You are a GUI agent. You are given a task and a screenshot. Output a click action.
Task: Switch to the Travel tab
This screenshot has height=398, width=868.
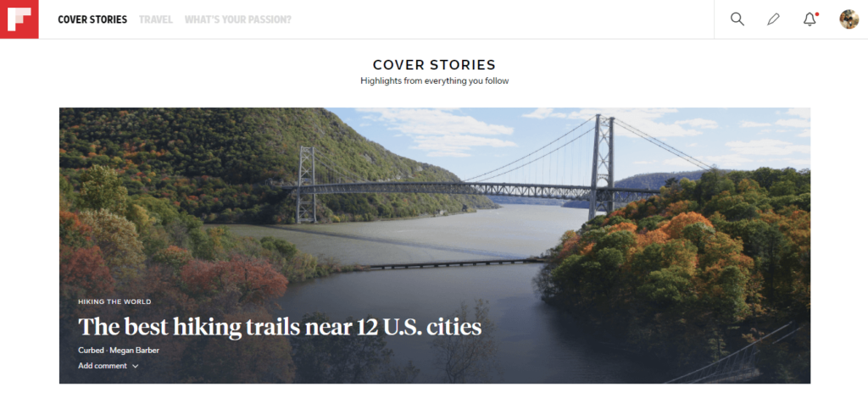[156, 19]
